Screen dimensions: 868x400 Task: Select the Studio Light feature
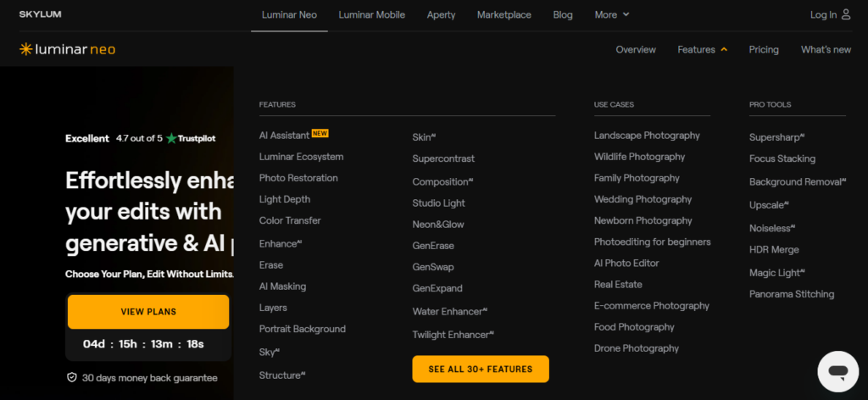[x=438, y=203]
